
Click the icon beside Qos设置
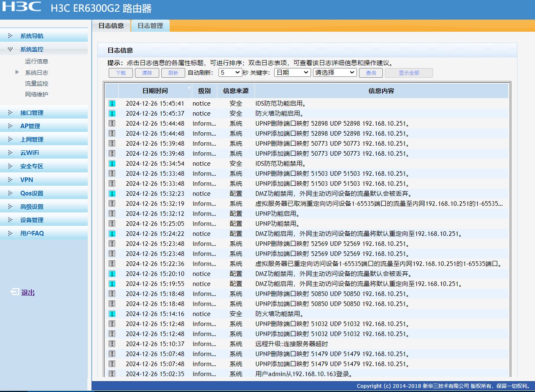10,193
